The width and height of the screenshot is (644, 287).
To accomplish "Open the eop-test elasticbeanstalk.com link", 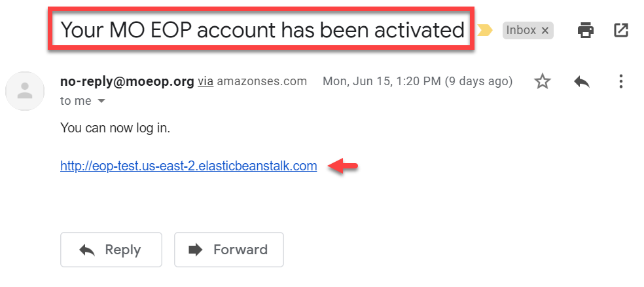I will tap(188, 166).
